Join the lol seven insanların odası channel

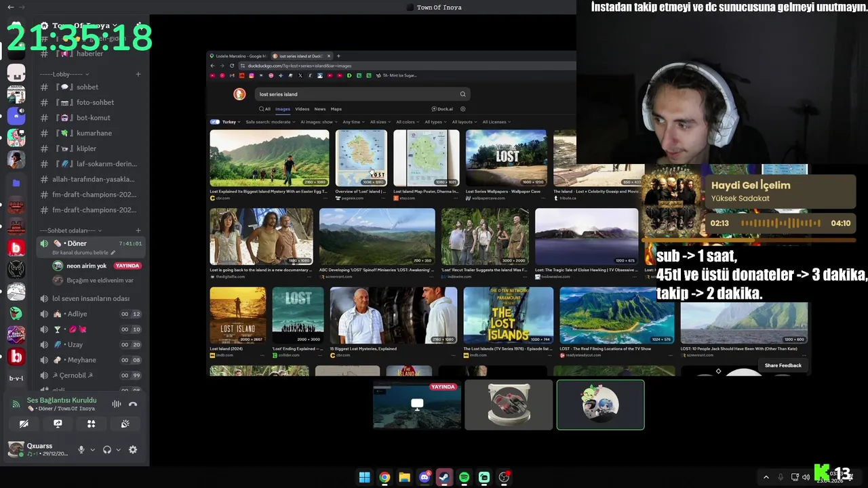point(90,298)
